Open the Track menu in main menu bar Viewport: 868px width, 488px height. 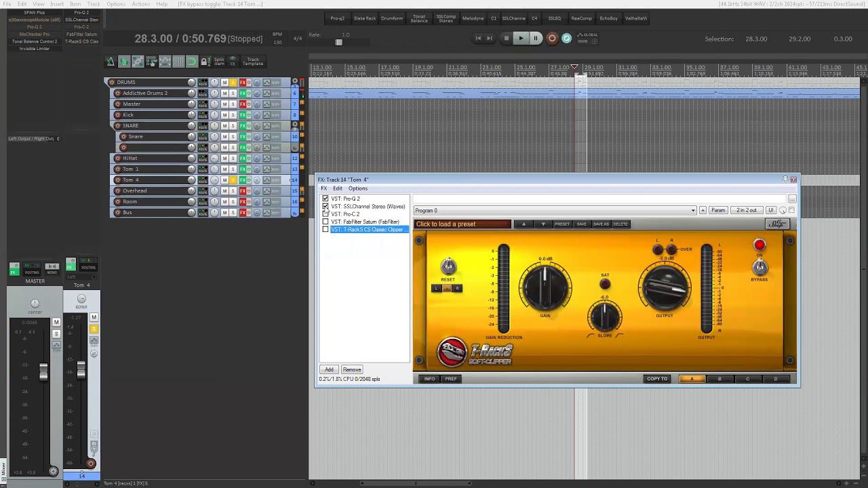tap(94, 4)
